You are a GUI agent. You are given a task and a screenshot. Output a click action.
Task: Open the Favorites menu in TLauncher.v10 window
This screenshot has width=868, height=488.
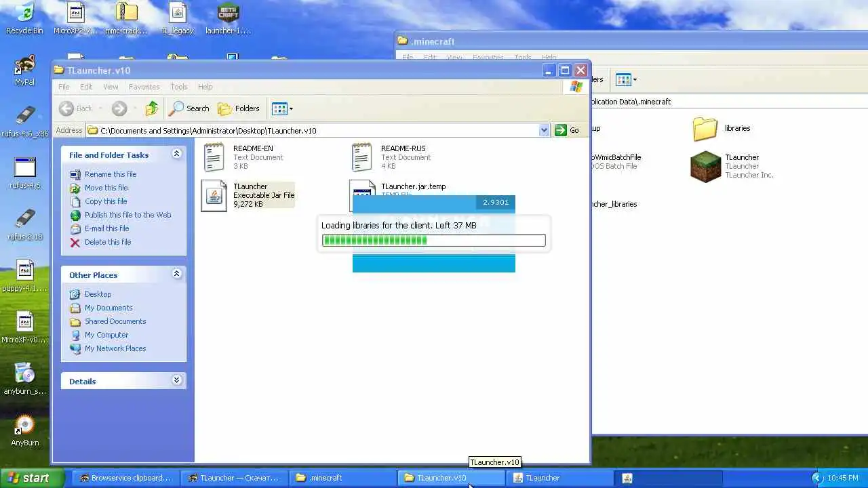tap(144, 87)
